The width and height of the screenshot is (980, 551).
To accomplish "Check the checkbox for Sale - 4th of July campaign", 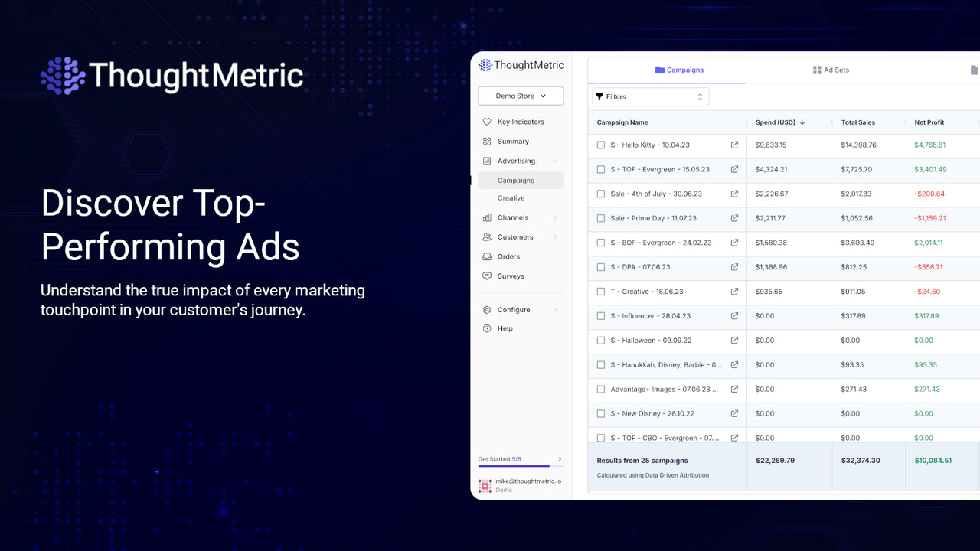I will (600, 194).
